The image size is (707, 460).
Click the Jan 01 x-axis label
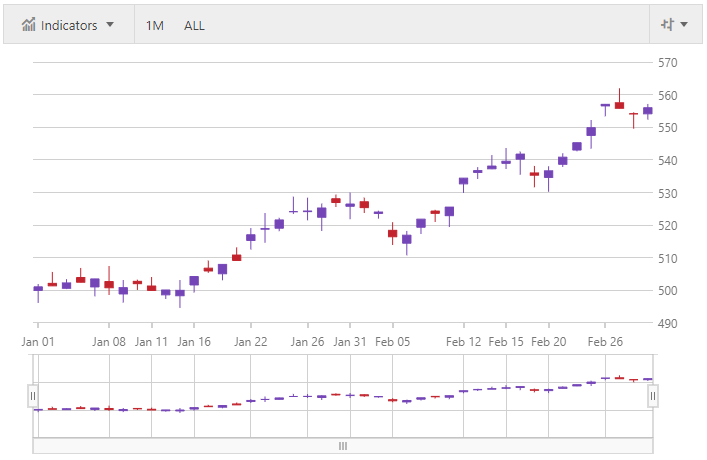coord(38,341)
